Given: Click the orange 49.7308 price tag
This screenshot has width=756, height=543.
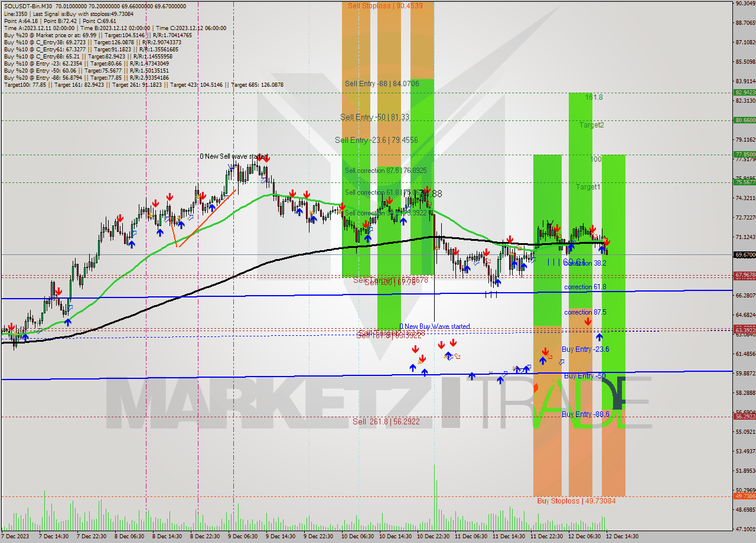Looking at the screenshot, I should click(x=745, y=496).
